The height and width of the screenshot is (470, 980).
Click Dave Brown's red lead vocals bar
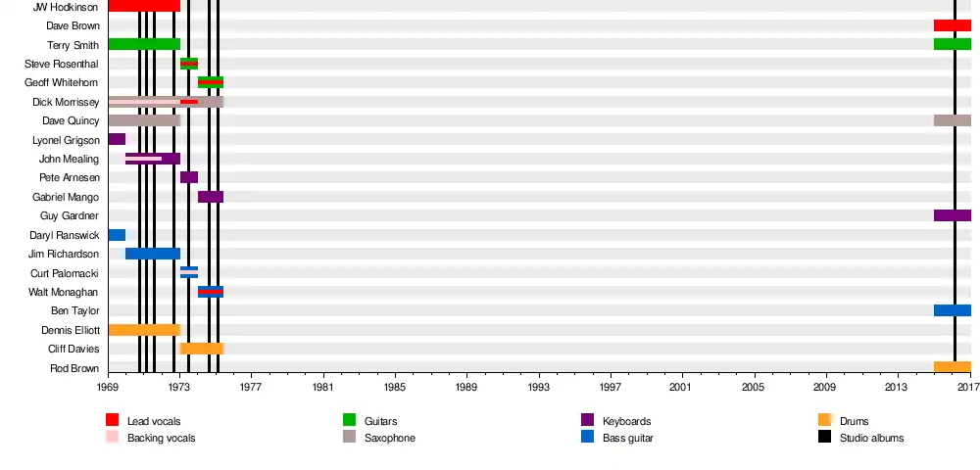coord(952,25)
